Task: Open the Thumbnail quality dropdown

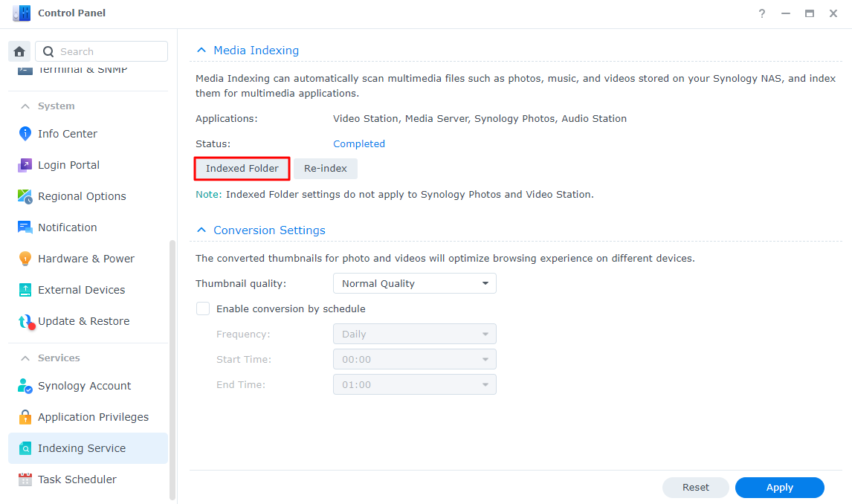Action: click(414, 283)
